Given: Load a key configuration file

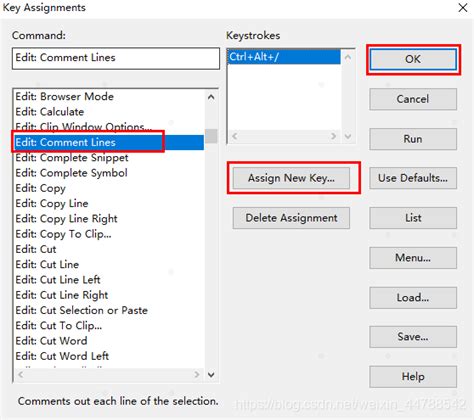Looking at the screenshot, I should 413,297.
